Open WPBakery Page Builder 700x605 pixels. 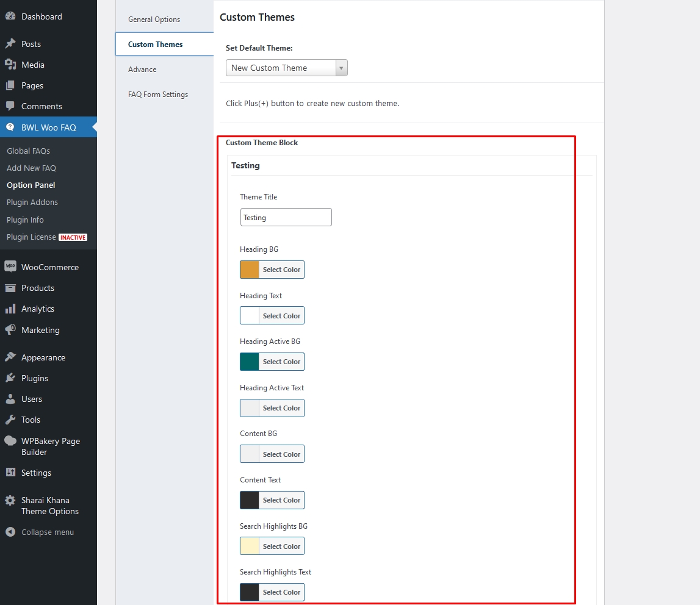click(x=10, y=440)
